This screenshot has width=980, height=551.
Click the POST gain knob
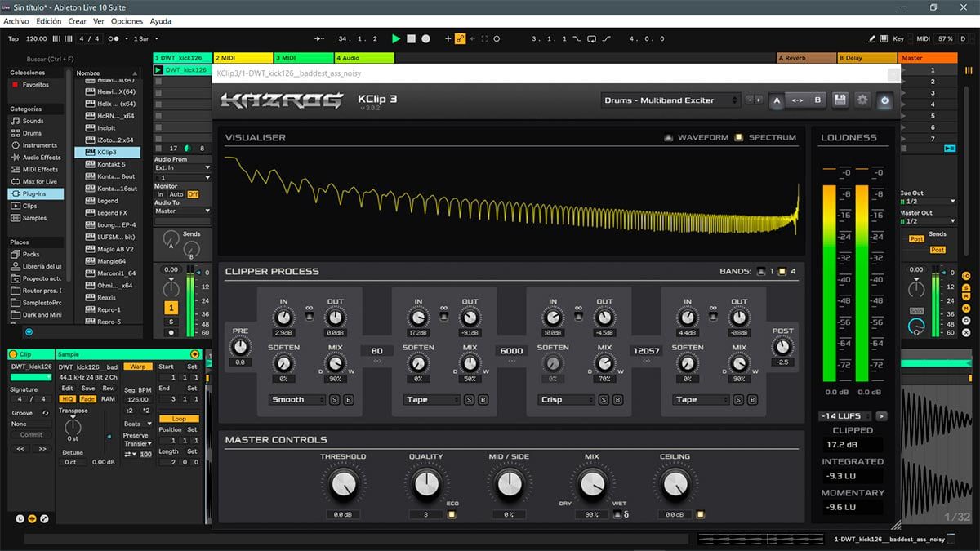click(782, 347)
